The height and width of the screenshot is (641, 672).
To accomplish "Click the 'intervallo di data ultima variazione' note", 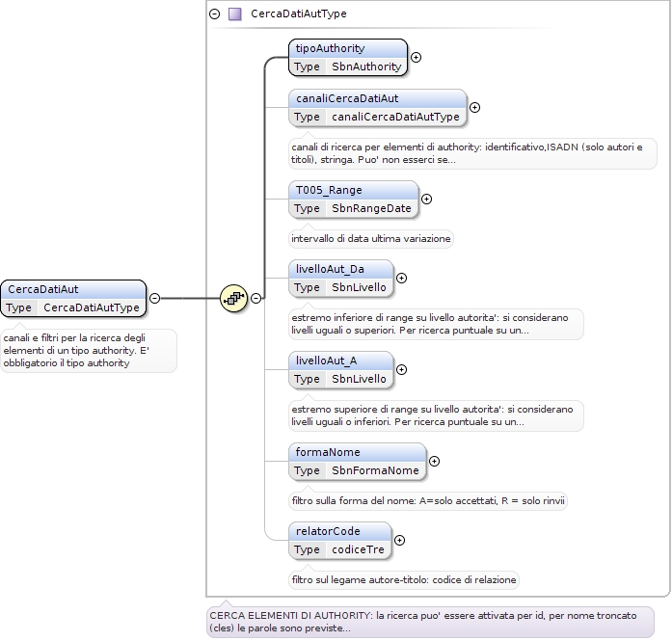I will 371,239.
